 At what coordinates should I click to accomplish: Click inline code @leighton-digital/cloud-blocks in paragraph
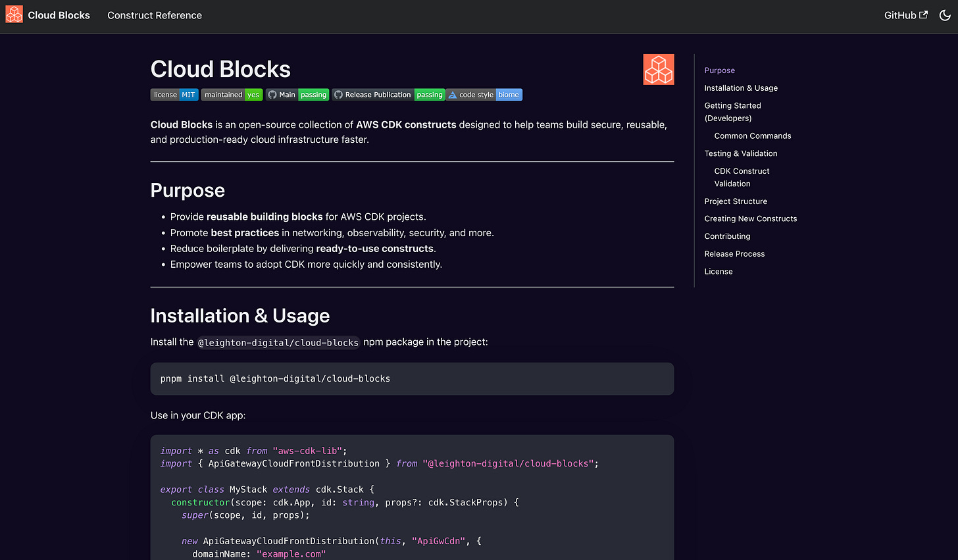tap(278, 342)
